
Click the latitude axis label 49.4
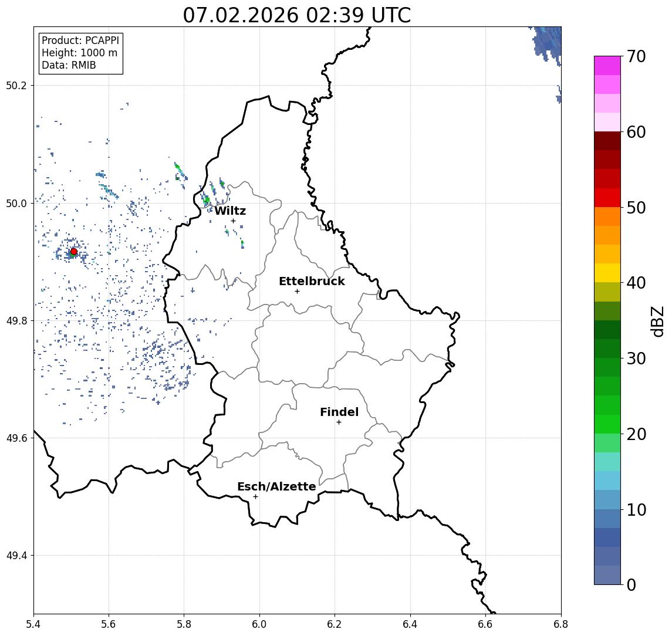[16, 556]
